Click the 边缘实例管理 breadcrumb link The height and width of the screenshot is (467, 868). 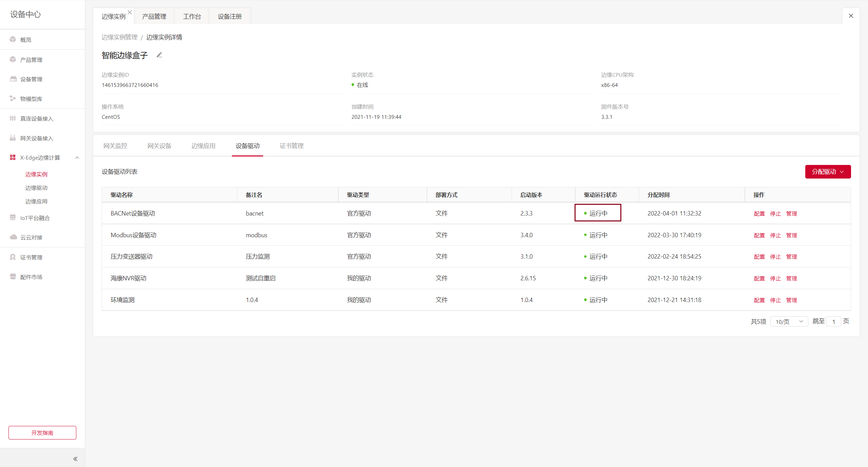pyautogui.click(x=119, y=37)
